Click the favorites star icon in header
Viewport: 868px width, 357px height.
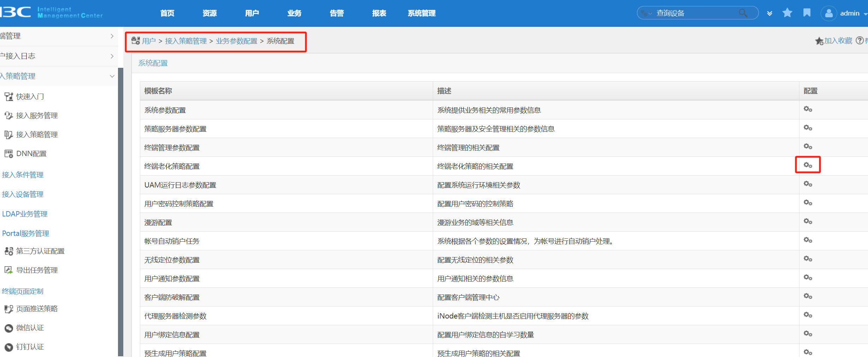pyautogui.click(x=787, y=13)
